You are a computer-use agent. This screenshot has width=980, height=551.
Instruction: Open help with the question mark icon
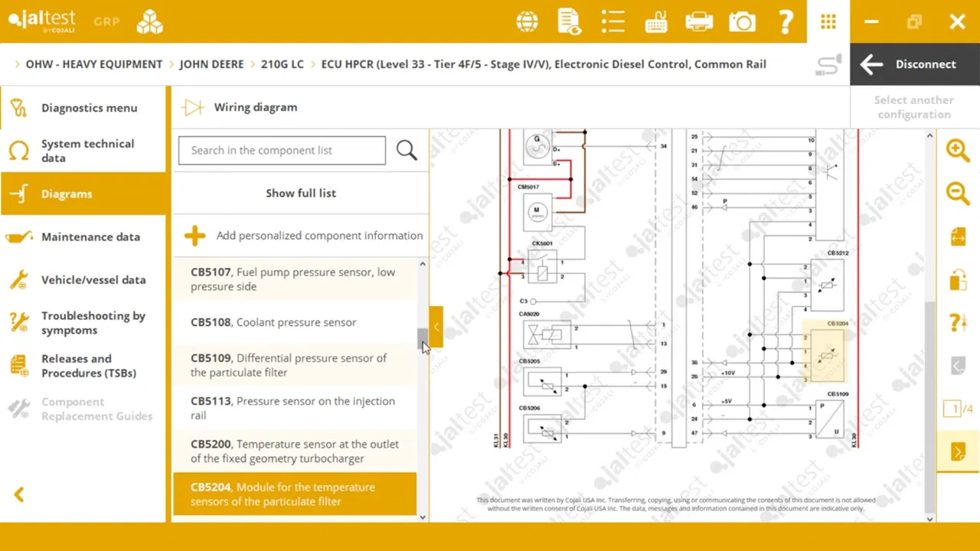(786, 21)
